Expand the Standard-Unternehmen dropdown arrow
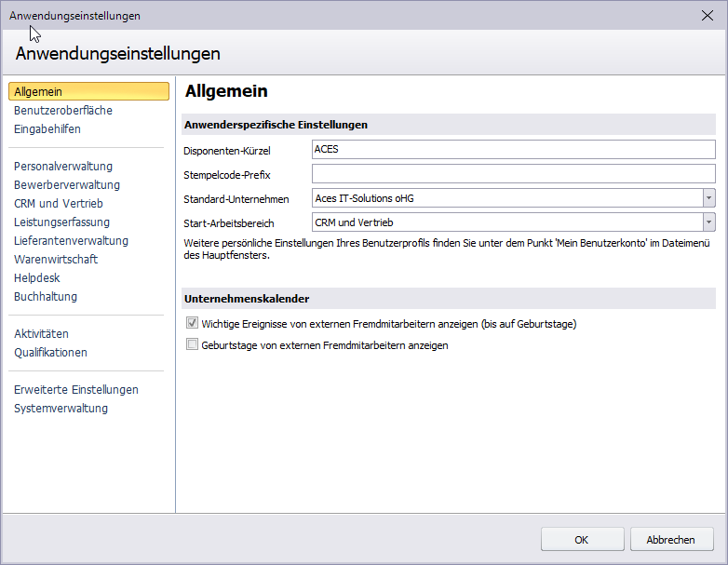Image resolution: width=728 pixels, height=565 pixels. click(x=708, y=197)
